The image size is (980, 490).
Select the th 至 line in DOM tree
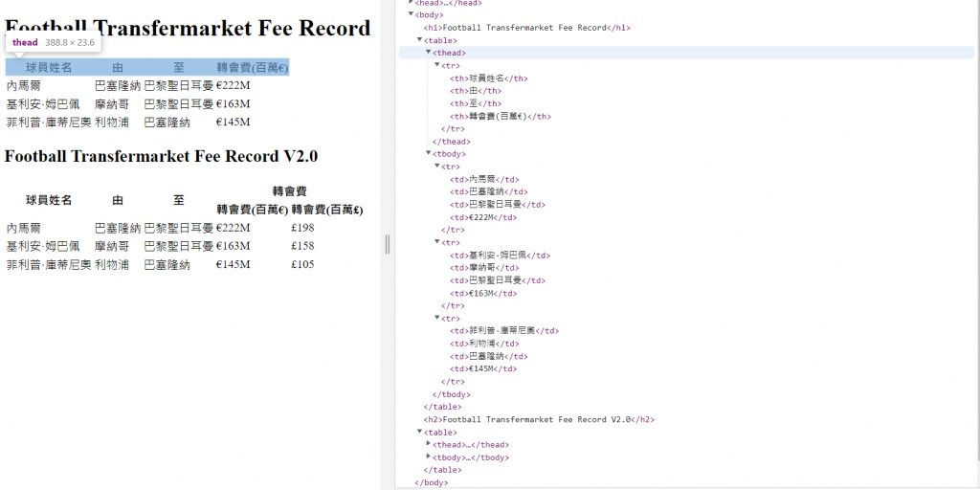click(476, 103)
